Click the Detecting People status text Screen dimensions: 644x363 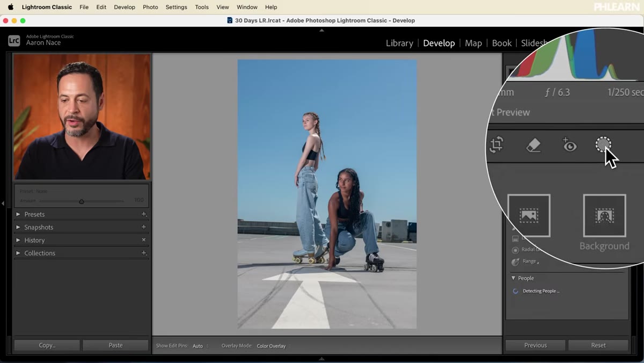[541, 291]
